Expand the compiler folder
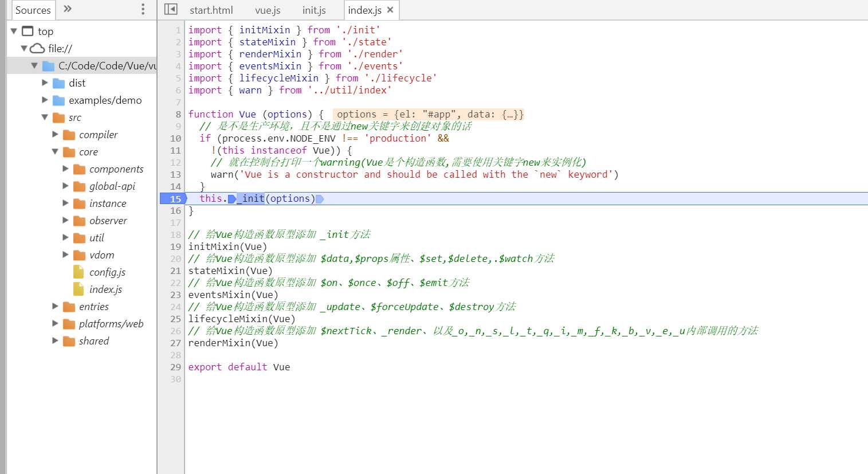The width and height of the screenshot is (868, 474). (55, 134)
